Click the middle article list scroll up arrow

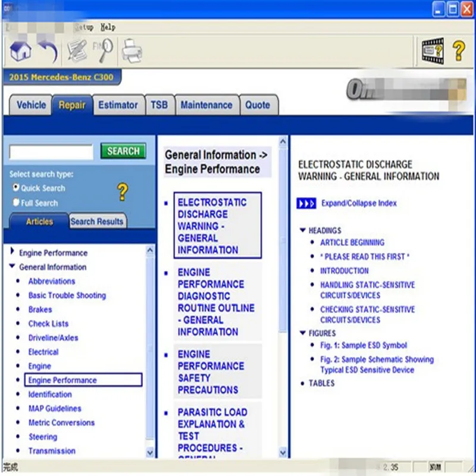coord(283,142)
